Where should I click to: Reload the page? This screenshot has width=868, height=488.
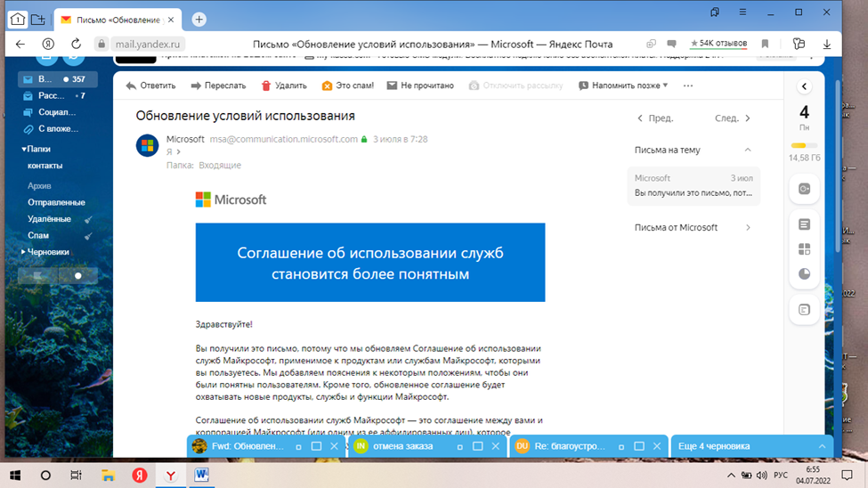pos(76,44)
